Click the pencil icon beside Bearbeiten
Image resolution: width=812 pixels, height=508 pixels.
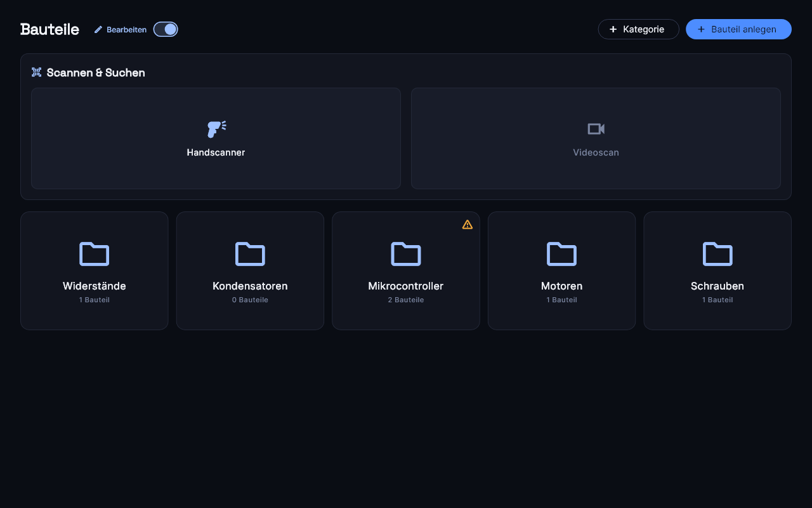point(98,30)
